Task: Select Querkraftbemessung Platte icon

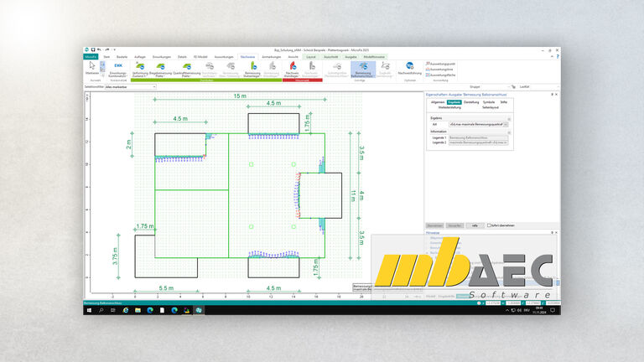Action: (186, 67)
